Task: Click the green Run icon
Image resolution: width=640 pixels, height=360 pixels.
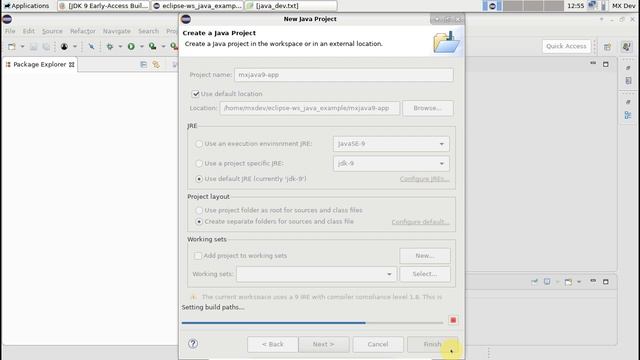Action: (x=131, y=47)
